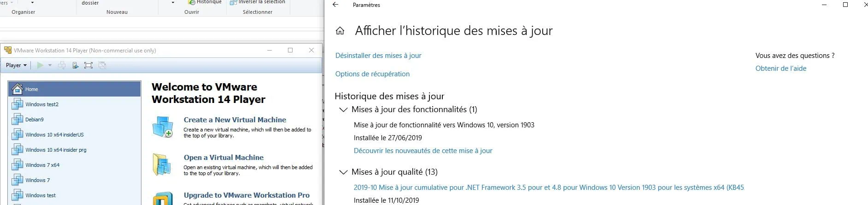Click Upgrade to VMware Workstation Pro
Image resolution: width=868 pixels, height=205 pixels.
pos(246,195)
